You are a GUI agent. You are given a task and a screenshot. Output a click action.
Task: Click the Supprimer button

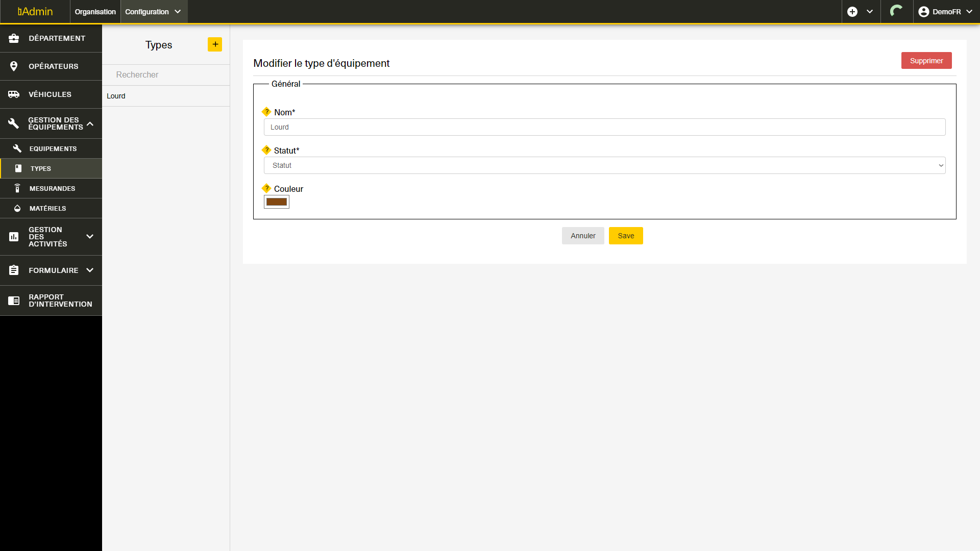click(926, 61)
